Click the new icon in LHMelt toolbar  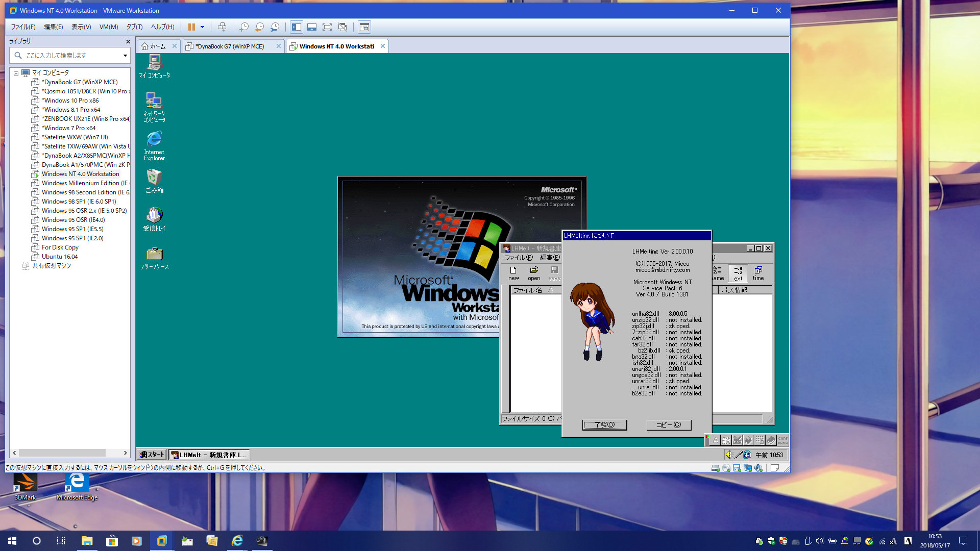tap(513, 273)
